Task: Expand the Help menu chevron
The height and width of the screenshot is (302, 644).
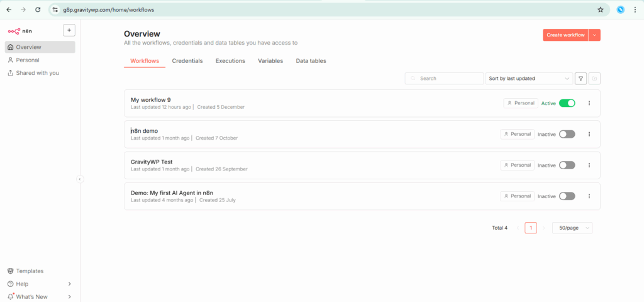Action: click(69, 284)
